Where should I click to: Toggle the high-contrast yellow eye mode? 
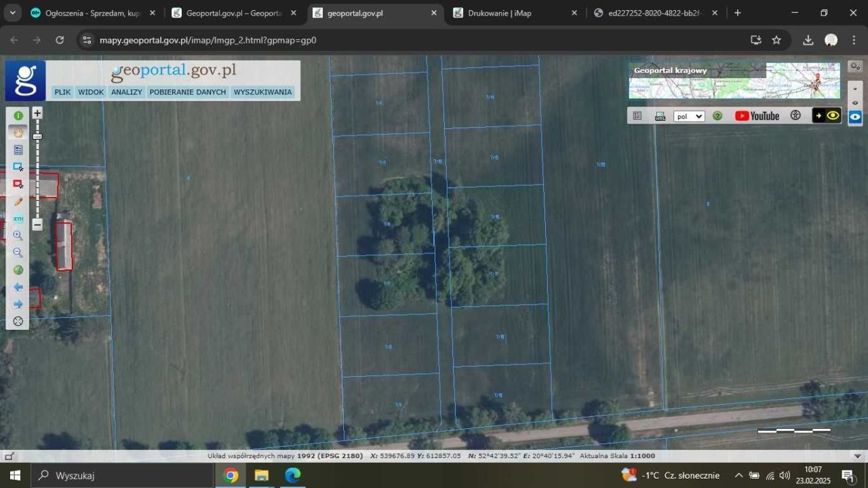click(x=827, y=116)
